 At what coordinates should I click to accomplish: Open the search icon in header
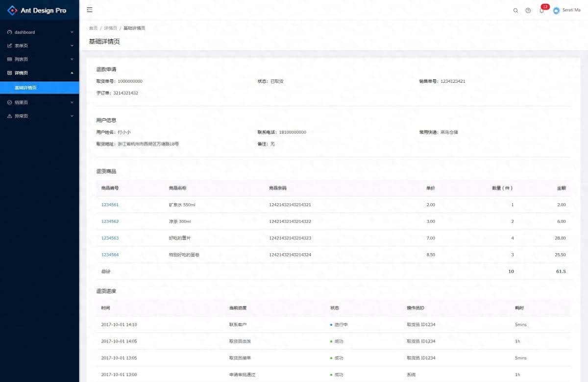pos(515,10)
